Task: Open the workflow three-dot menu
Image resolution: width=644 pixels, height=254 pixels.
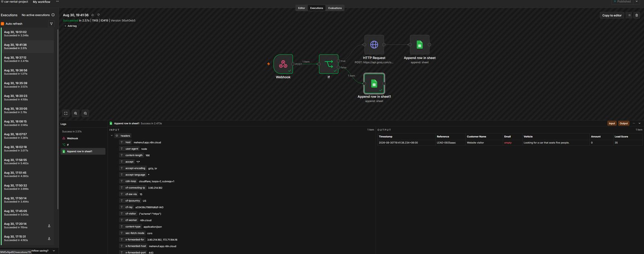Action: pyautogui.click(x=57, y=2)
